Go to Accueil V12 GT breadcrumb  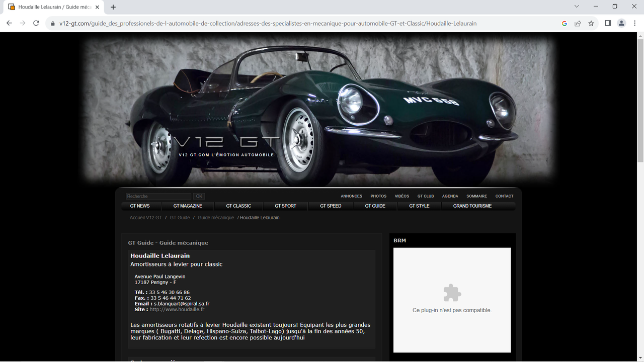pyautogui.click(x=146, y=218)
